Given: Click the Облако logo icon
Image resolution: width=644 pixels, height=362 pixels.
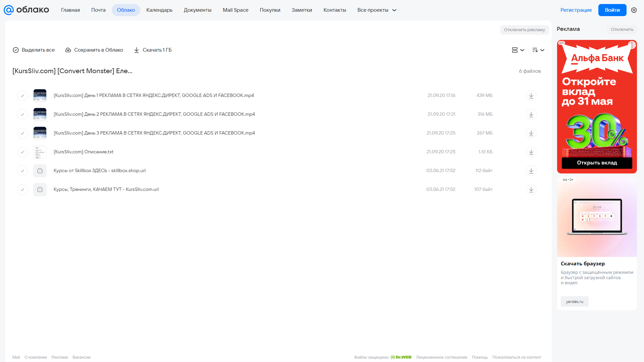Looking at the screenshot, I should pos(9,10).
